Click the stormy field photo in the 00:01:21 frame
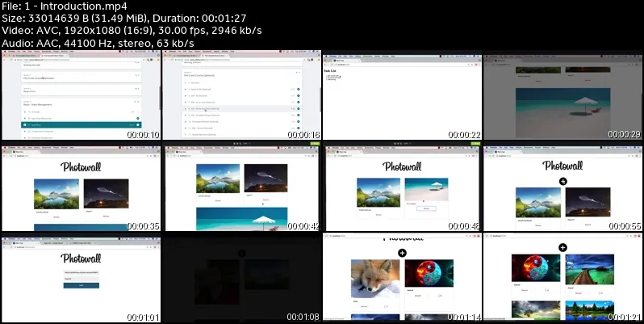 coord(536,310)
